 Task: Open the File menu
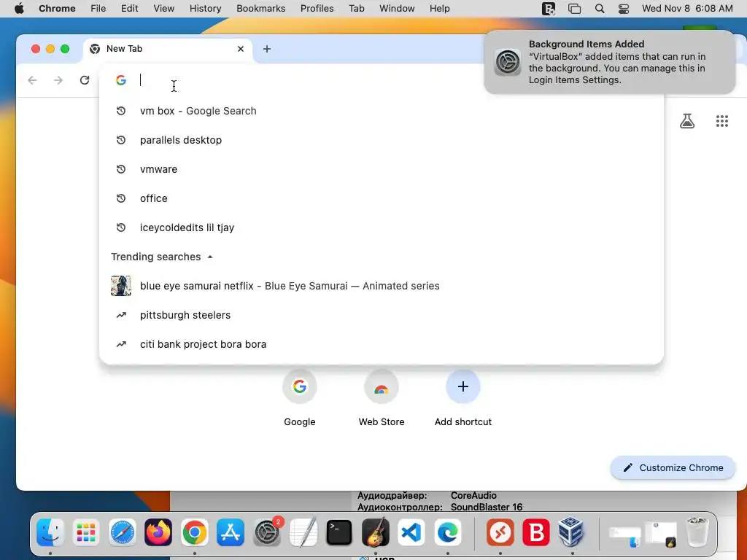[x=98, y=8]
